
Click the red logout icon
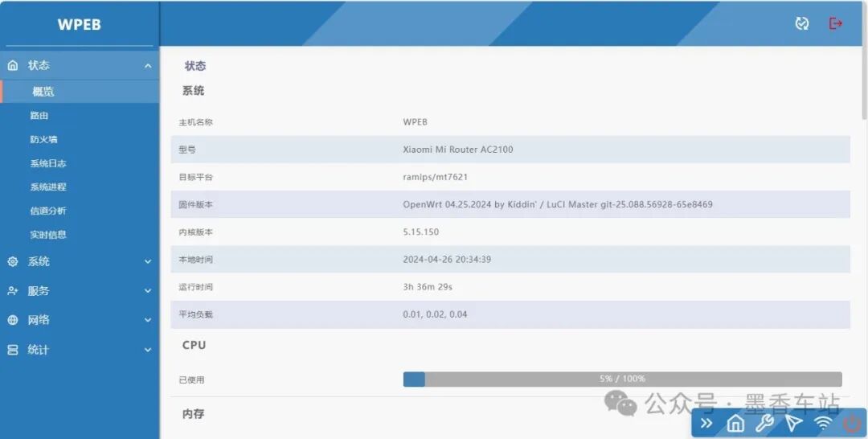(835, 23)
